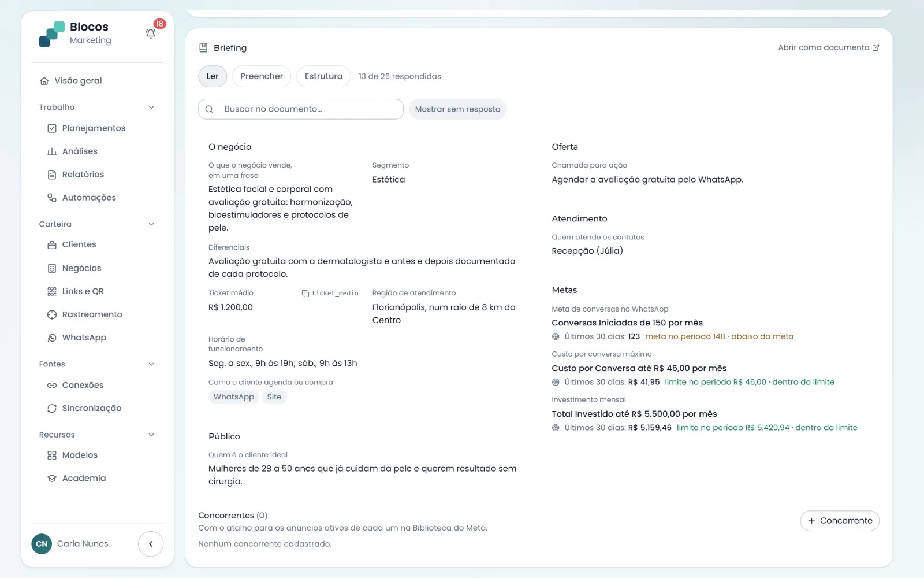This screenshot has width=924, height=578.
Task: Click the CN user avatar
Action: pos(42,544)
